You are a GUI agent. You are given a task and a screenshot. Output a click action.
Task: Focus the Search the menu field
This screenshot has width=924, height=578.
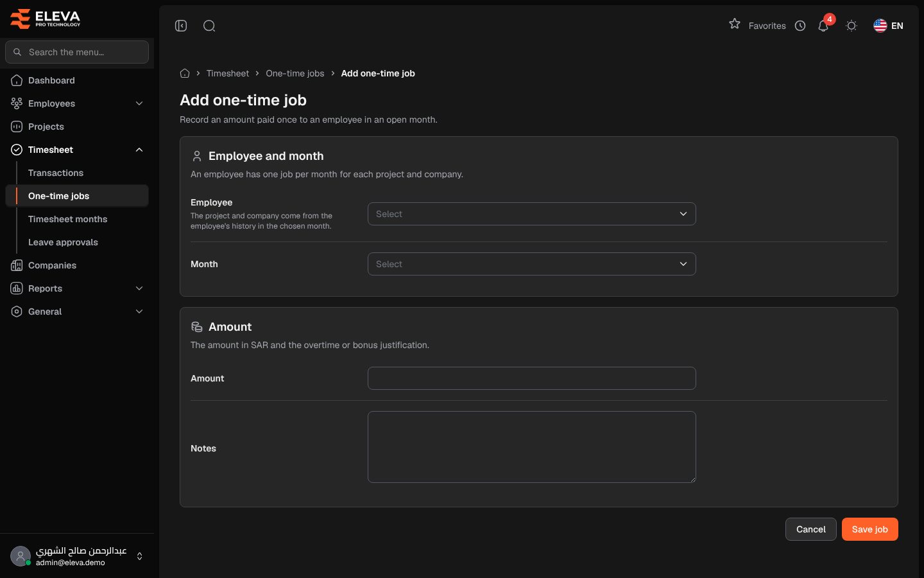click(77, 52)
